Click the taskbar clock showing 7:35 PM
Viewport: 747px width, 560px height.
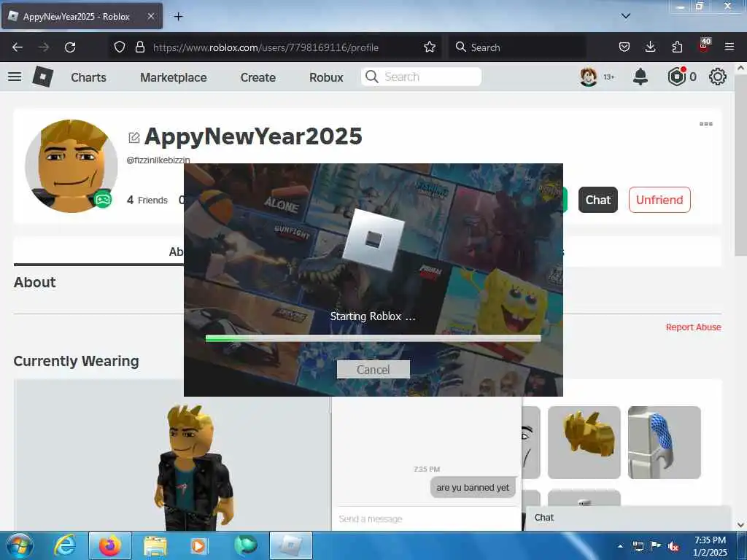pyautogui.click(x=710, y=546)
